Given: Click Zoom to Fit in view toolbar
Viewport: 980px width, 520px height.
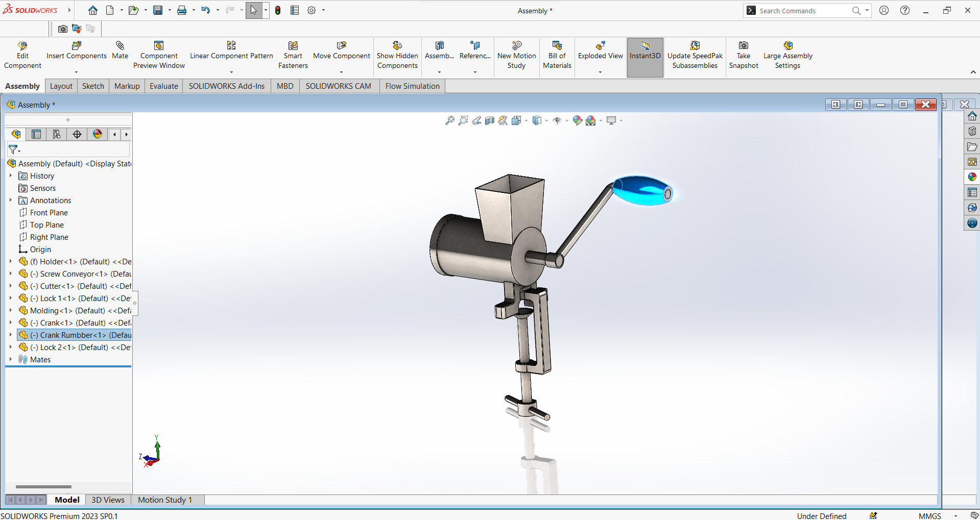Looking at the screenshot, I should click(449, 120).
